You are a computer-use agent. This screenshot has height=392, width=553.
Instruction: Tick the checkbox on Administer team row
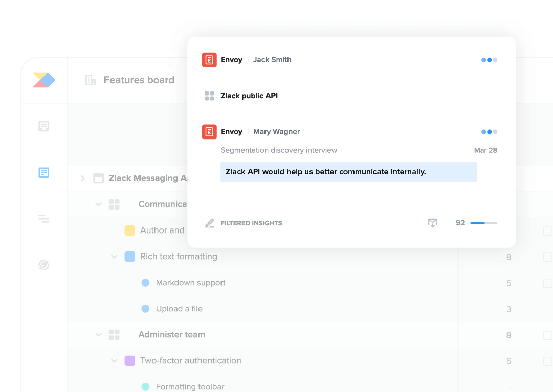pyautogui.click(x=548, y=335)
